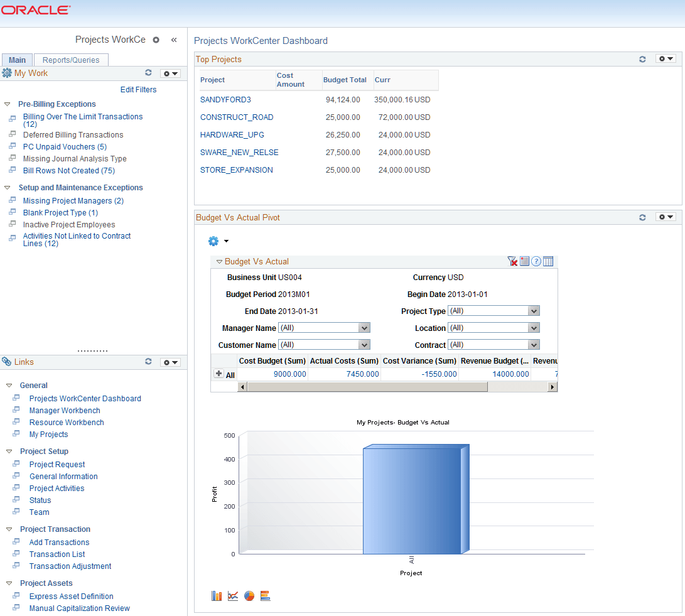685x616 pixels.
Task: Select the horizontal bar chart type
Action: pyautogui.click(x=265, y=595)
